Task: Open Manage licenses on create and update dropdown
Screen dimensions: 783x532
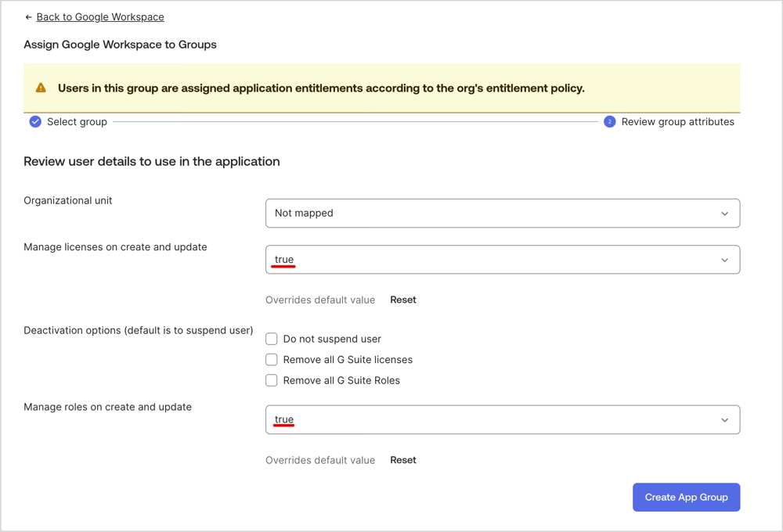Action: coord(503,260)
